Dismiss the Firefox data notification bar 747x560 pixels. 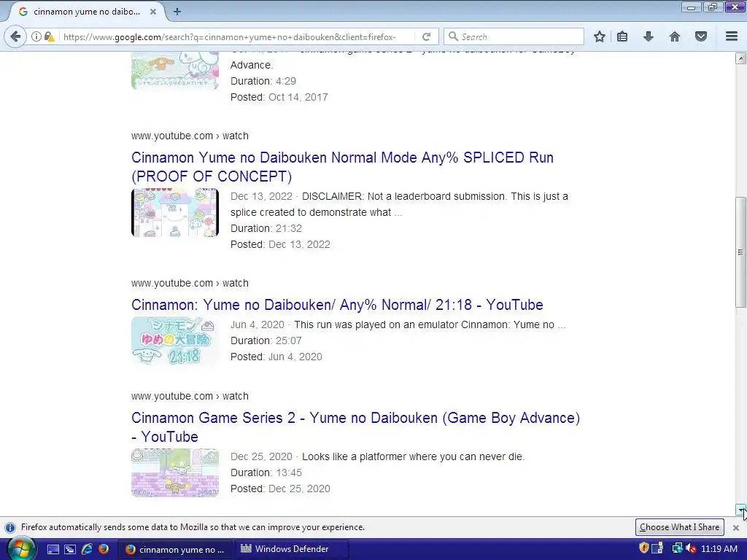tap(736, 528)
